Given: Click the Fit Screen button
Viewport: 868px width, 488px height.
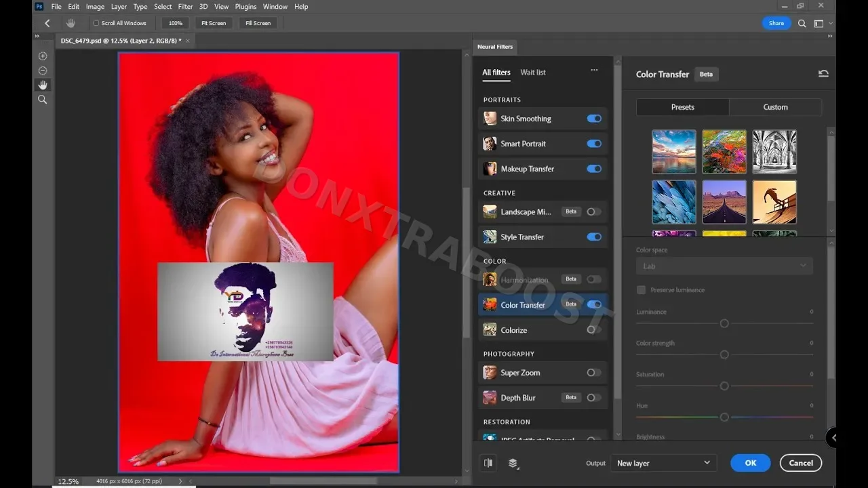Looking at the screenshot, I should pos(214,23).
